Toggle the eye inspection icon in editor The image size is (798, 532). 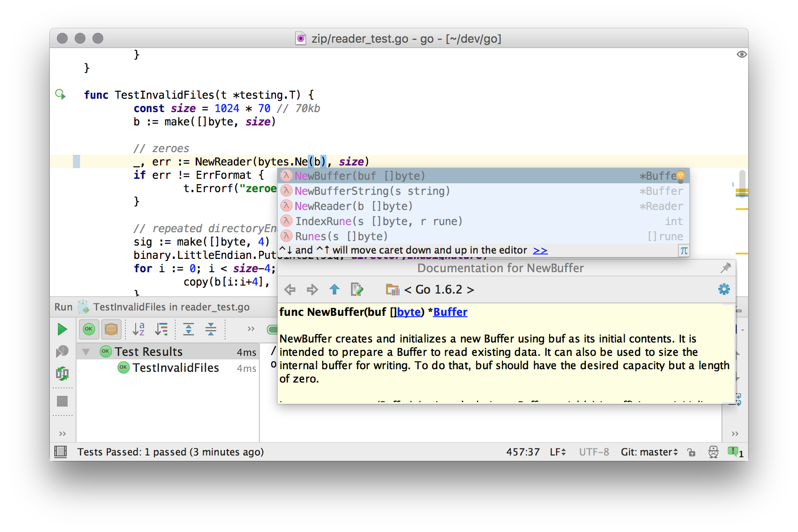pos(742,54)
